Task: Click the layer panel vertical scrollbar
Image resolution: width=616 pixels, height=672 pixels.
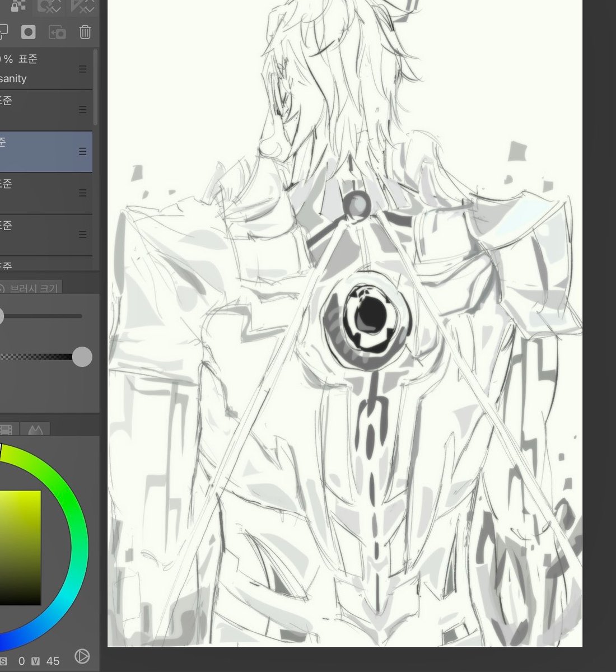Action: pyautogui.click(x=96, y=87)
